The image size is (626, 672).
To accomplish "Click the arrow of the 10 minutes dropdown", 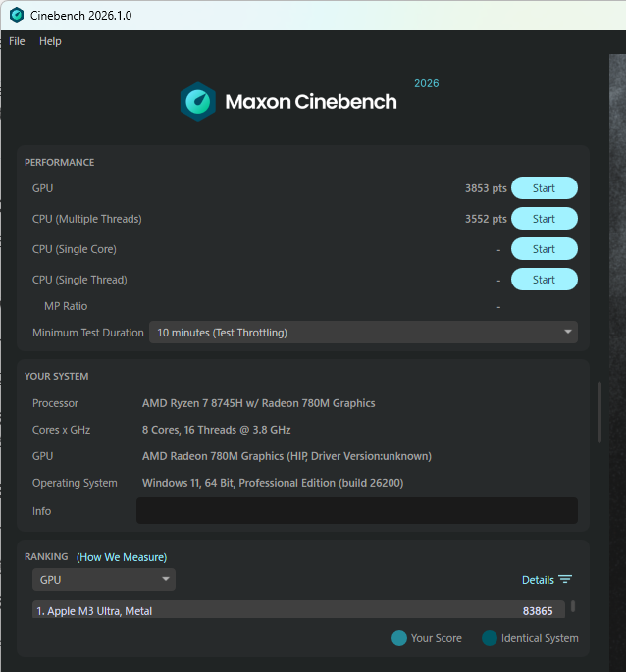I will coord(568,332).
